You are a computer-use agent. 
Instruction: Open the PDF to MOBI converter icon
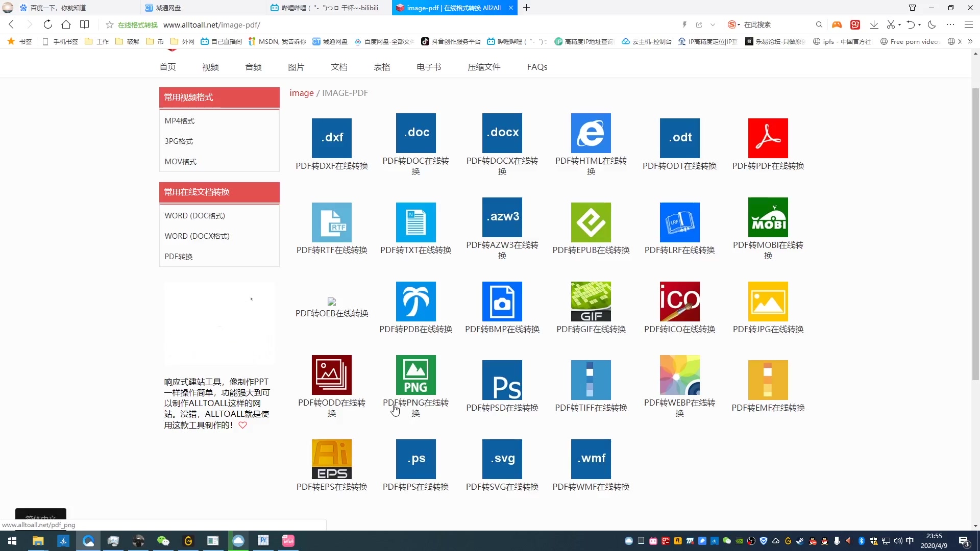click(x=768, y=217)
